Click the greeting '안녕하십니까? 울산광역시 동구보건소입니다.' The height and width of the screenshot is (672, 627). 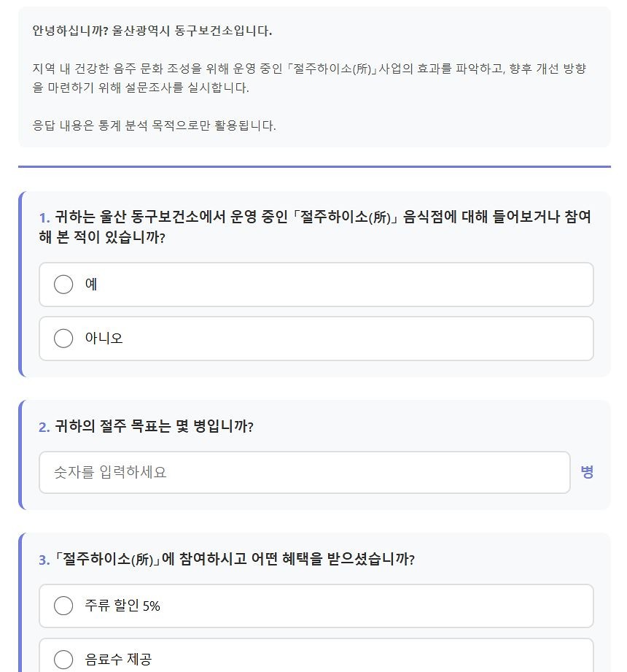[x=152, y=31]
